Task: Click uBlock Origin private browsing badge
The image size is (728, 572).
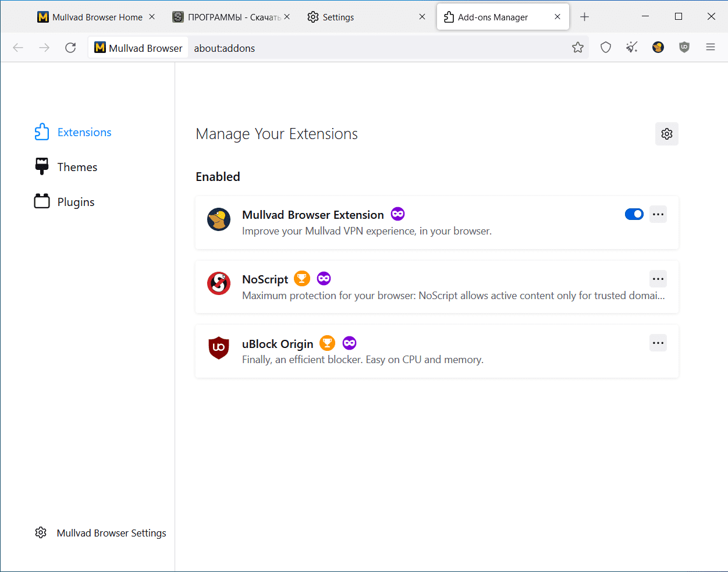Action: (349, 343)
